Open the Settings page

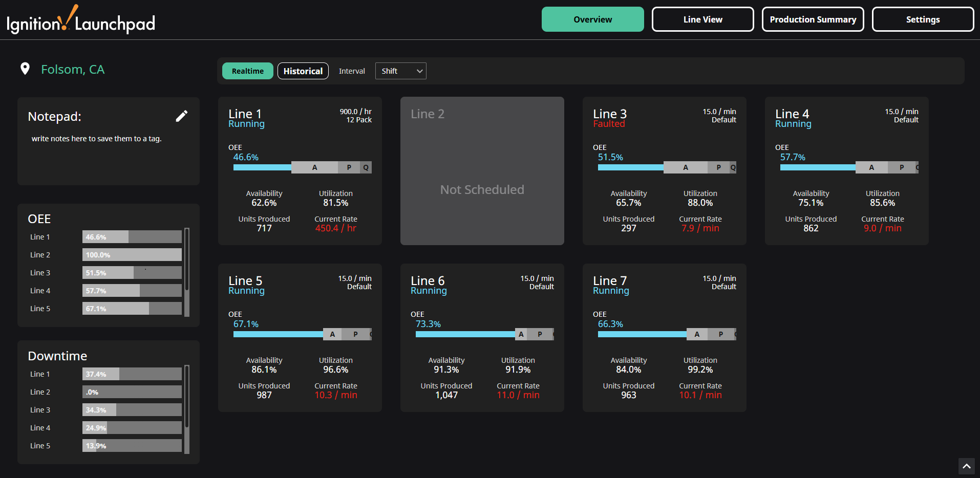coord(923,19)
